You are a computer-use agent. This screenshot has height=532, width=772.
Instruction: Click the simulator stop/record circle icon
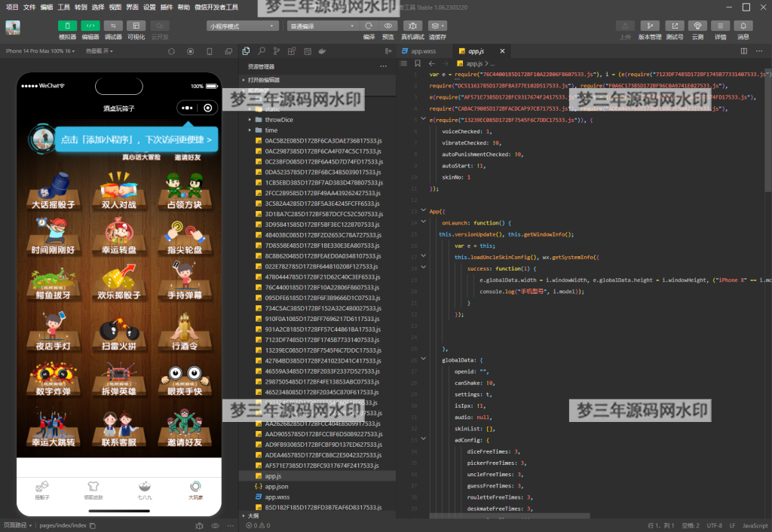(191, 51)
